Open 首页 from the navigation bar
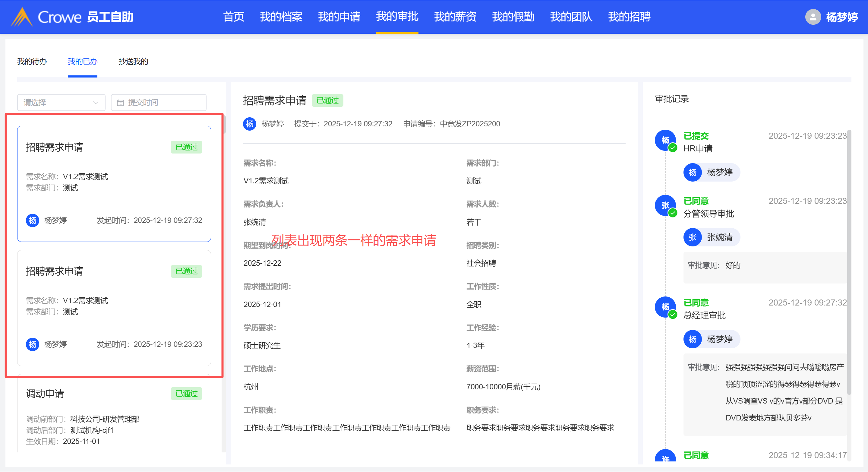Viewport: 868px width, 472px height. click(x=234, y=17)
